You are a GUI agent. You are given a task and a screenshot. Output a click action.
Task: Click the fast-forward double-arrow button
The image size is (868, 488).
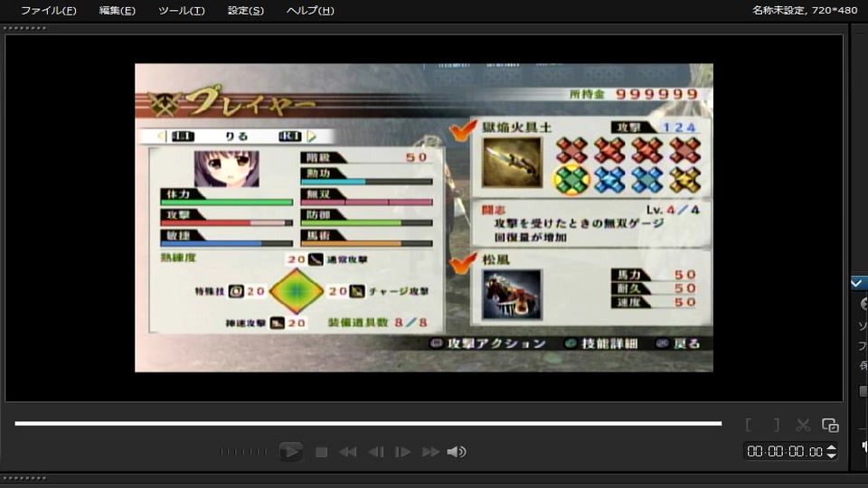point(430,452)
